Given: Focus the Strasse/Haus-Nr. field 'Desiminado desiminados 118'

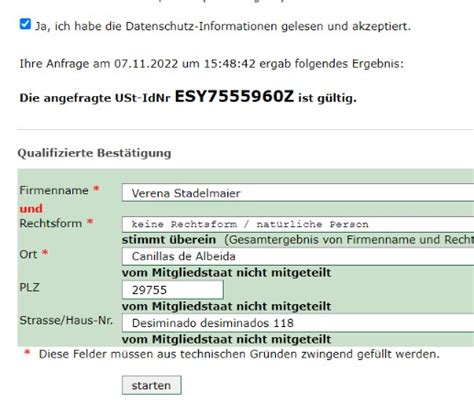Looking at the screenshot, I should tap(298, 323).
